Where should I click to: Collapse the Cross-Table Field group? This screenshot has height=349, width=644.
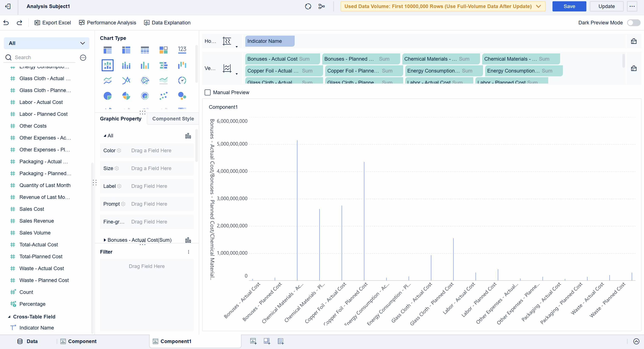click(9, 317)
